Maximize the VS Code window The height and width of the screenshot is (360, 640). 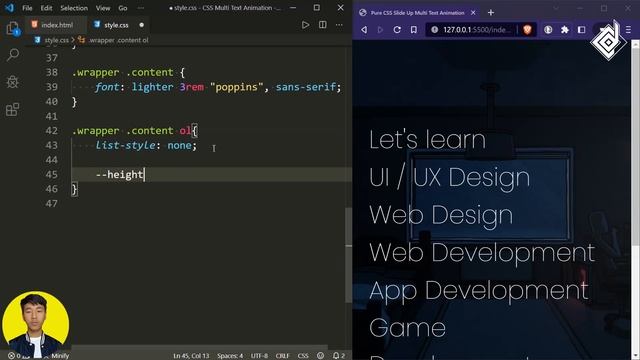(x=317, y=8)
